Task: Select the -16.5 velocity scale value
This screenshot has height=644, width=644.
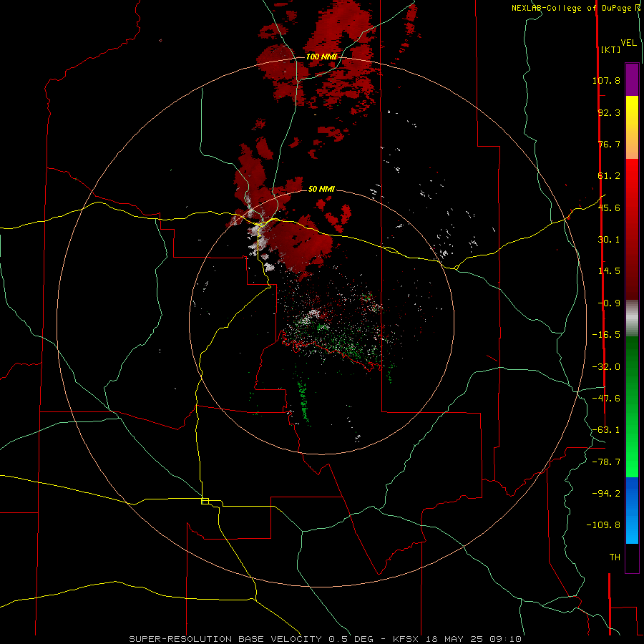Action: (x=606, y=335)
